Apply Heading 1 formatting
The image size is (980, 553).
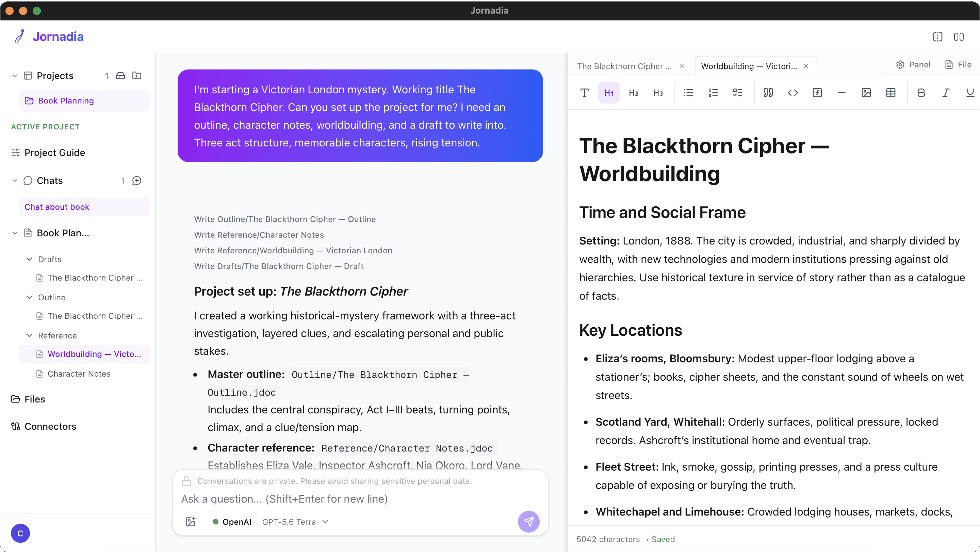click(609, 93)
